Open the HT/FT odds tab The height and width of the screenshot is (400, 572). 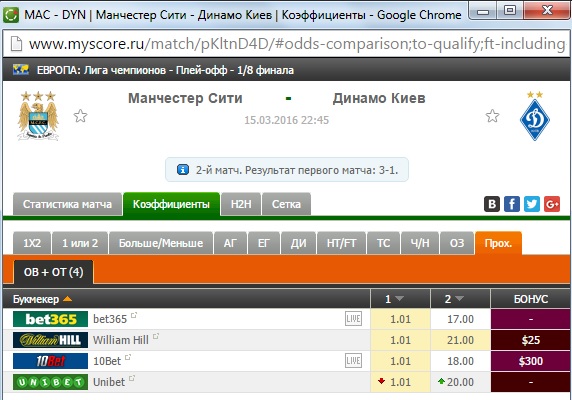click(x=341, y=243)
